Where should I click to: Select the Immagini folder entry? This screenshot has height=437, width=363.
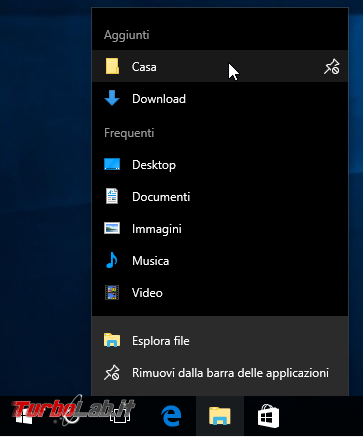point(220,229)
